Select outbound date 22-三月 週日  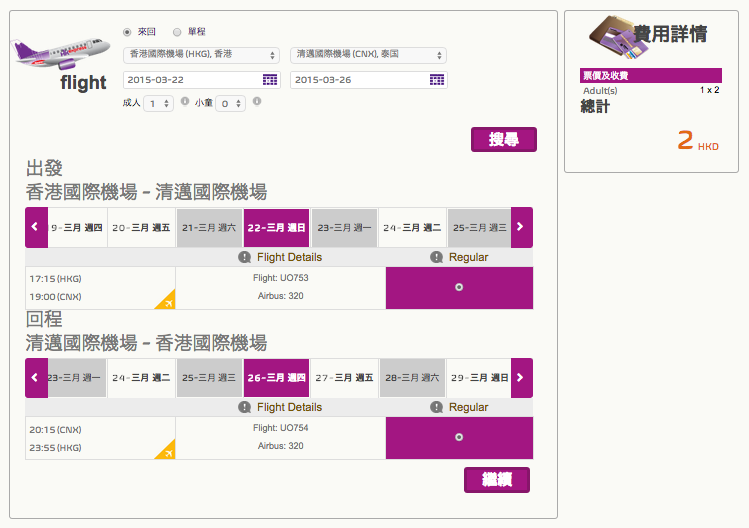(x=276, y=227)
